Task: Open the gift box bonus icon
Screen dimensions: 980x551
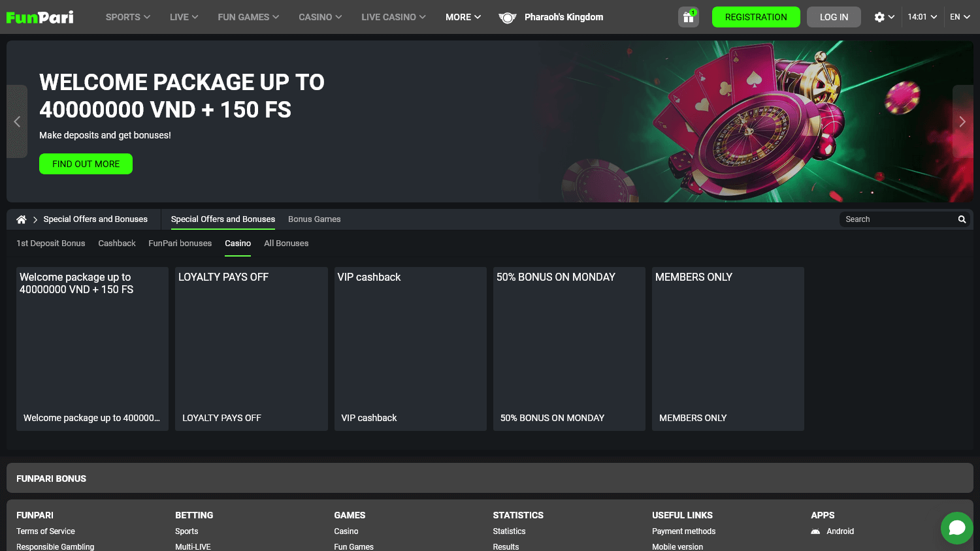Action: [688, 17]
